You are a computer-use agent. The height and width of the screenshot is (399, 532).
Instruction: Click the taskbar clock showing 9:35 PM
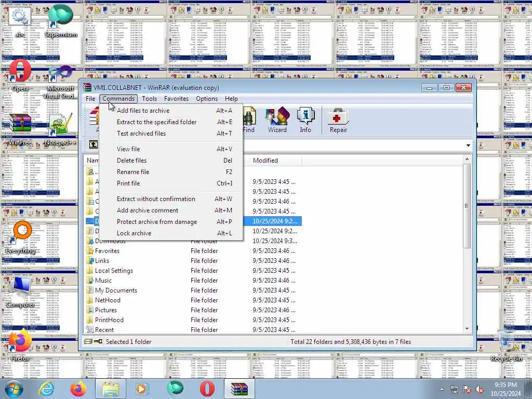[506, 389]
